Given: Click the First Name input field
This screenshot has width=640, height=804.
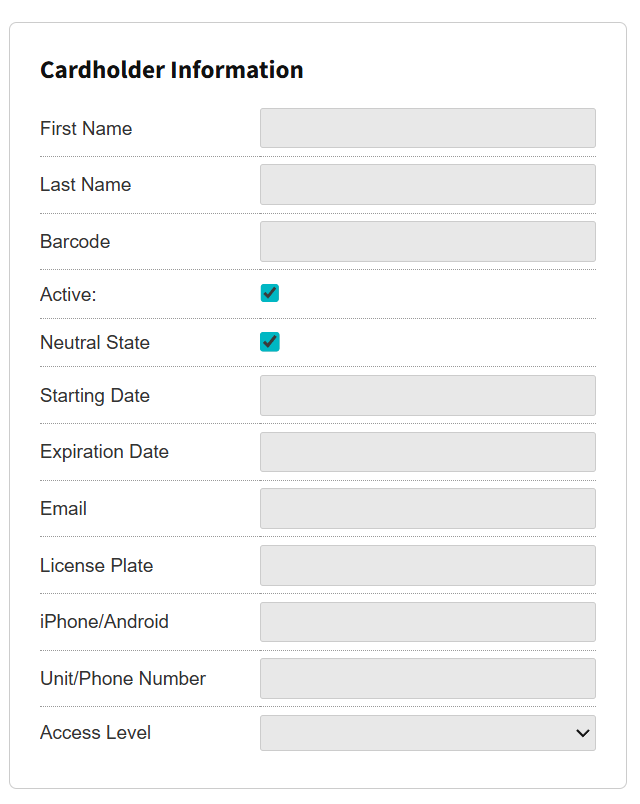Looking at the screenshot, I should (x=427, y=128).
